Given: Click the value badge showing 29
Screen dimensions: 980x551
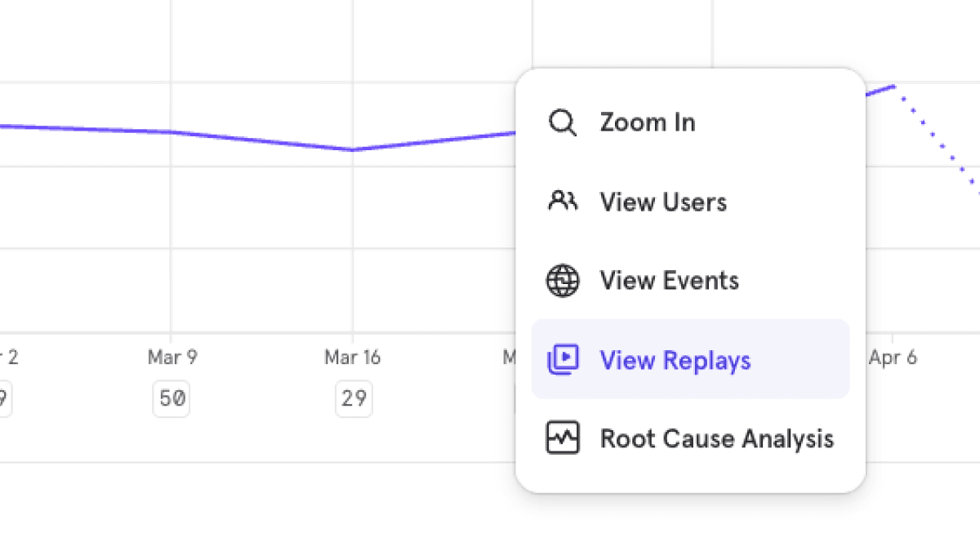Looking at the screenshot, I should pyautogui.click(x=353, y=399).
